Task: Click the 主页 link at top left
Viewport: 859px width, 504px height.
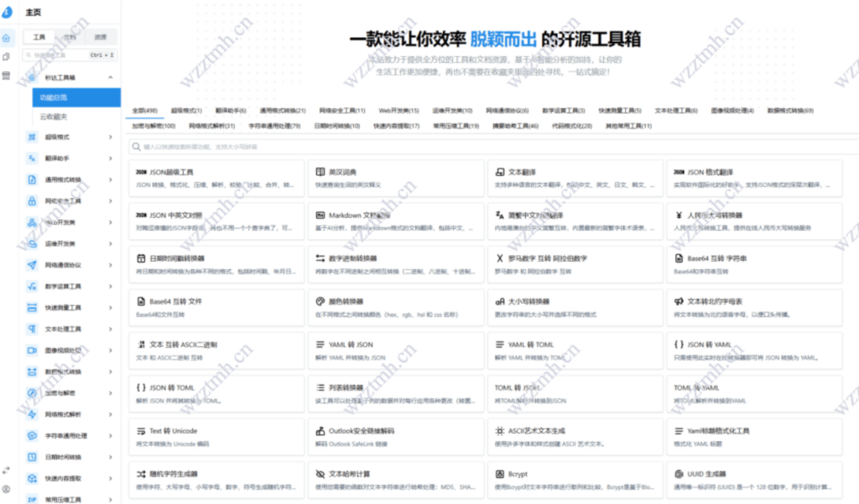Action: click(32, 12)
